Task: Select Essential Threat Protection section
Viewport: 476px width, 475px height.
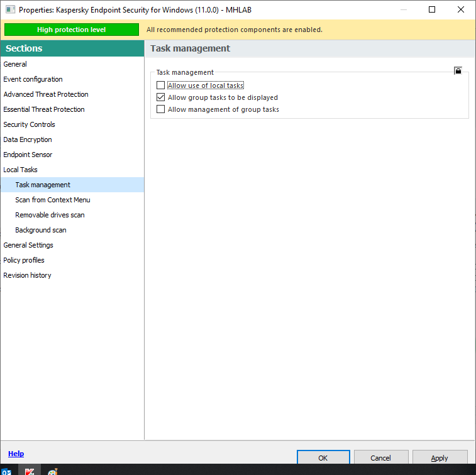Action: click(x=72, y=109)
